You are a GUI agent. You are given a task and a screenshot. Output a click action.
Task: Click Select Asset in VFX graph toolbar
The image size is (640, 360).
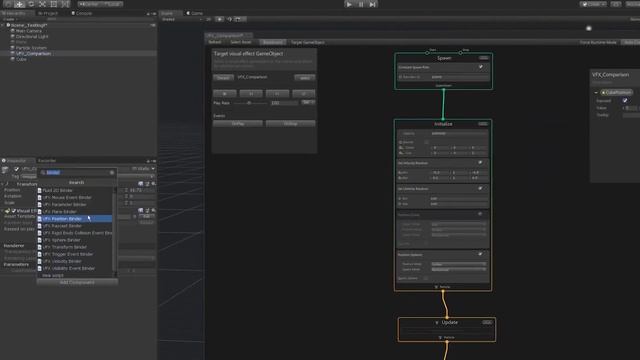[241, 42]
